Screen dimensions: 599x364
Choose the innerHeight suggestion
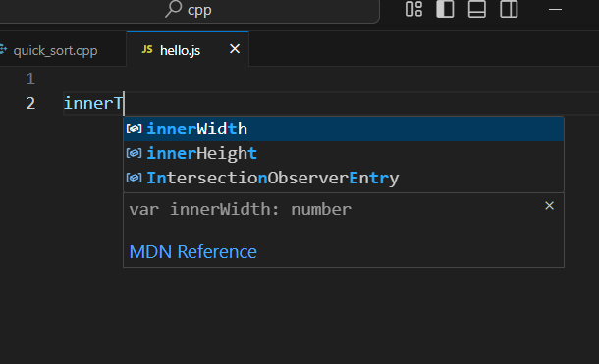coord(344,153)
